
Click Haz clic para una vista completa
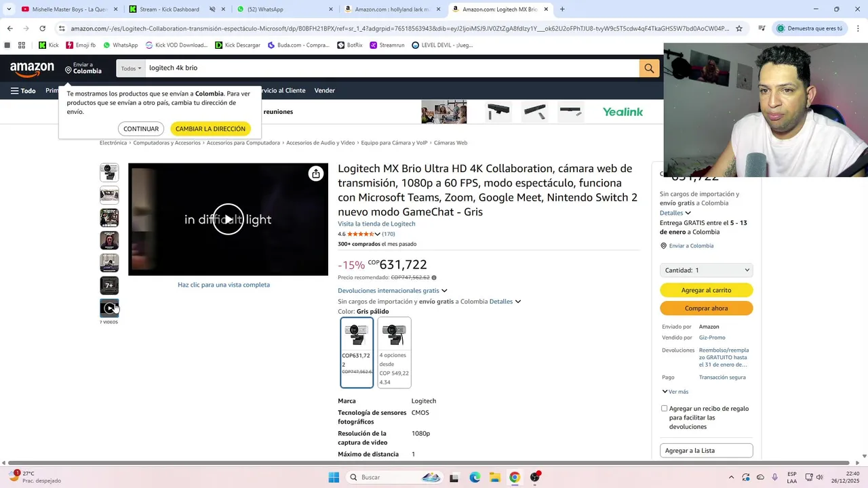[224, 285]
